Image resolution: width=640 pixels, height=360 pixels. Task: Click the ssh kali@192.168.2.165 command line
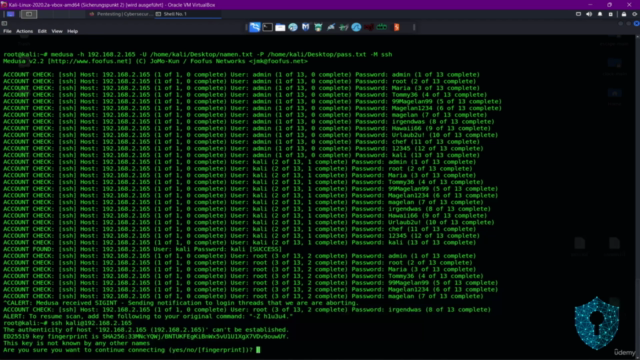tap(67, 323)
